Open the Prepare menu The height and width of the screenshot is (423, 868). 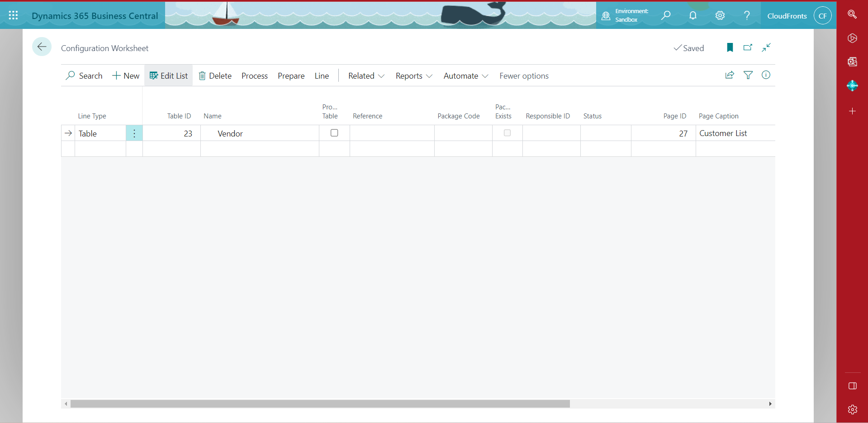291,76
